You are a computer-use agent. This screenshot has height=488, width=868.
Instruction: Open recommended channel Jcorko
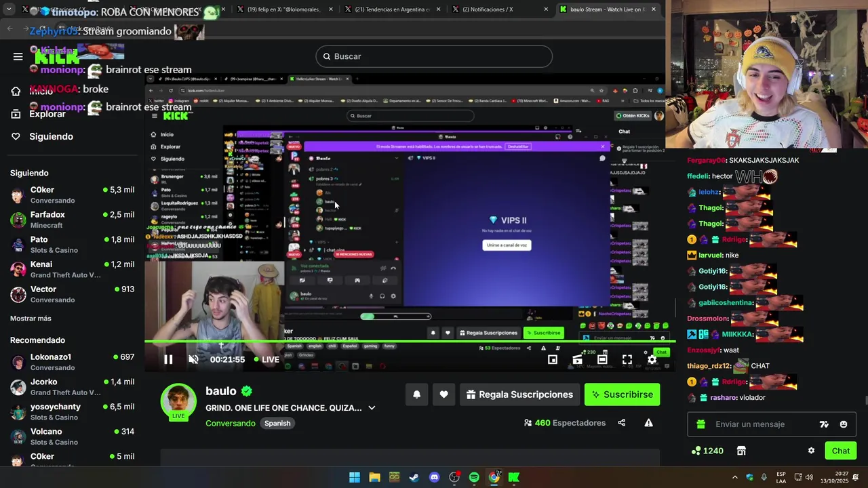point(72,387)
